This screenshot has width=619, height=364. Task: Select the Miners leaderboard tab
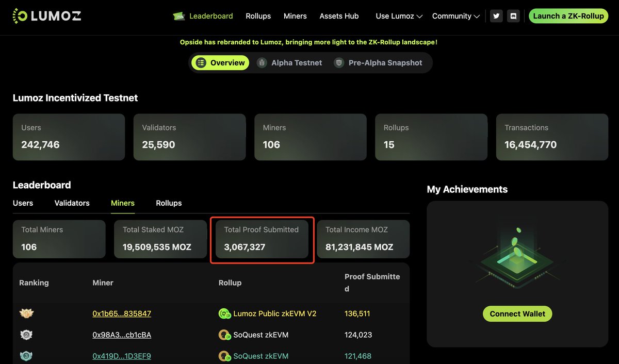click(x=123, y=203)
